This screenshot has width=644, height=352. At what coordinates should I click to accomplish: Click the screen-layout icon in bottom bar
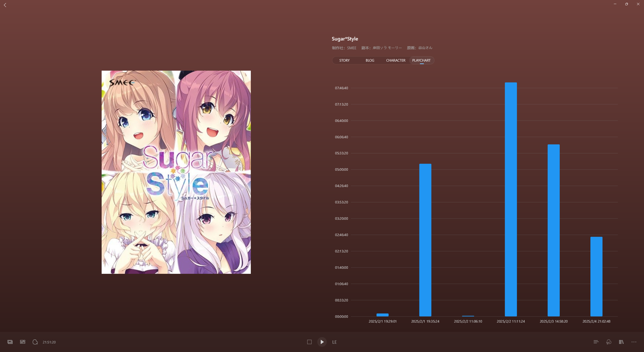[x=10, y=342]
